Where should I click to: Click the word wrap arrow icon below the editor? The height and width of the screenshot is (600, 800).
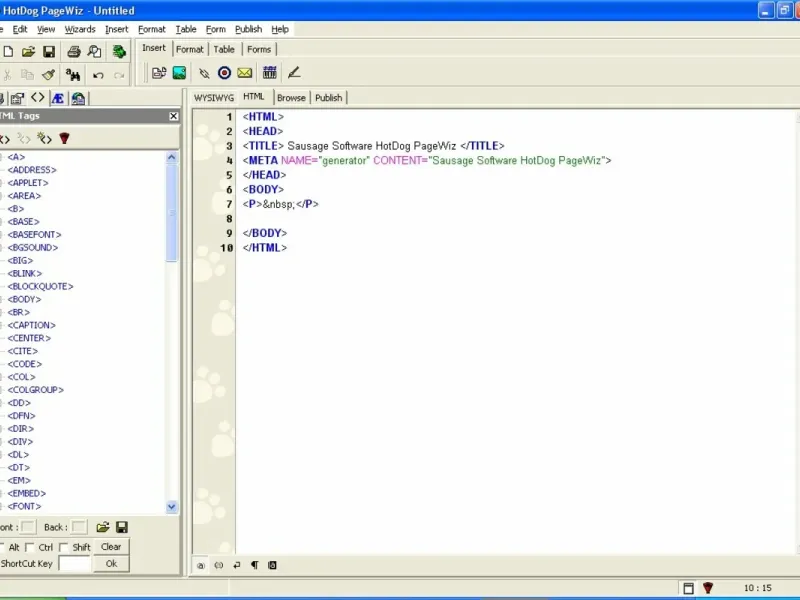click(237, 565)
